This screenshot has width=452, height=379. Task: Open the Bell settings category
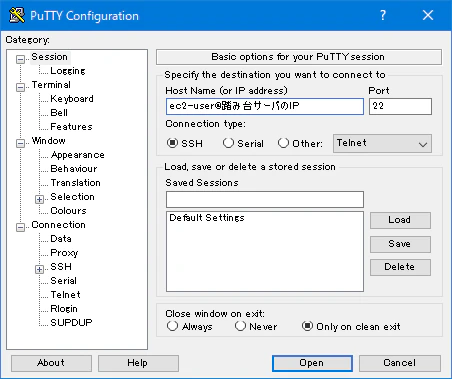[x=59, y=113]
